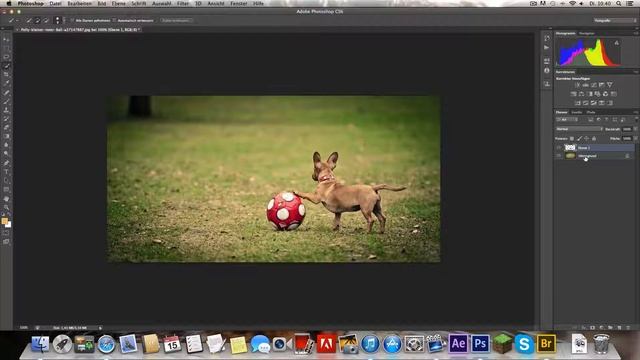Hide the Hintergrund layer
Screen dimensions: 640x360
[559, 156]
